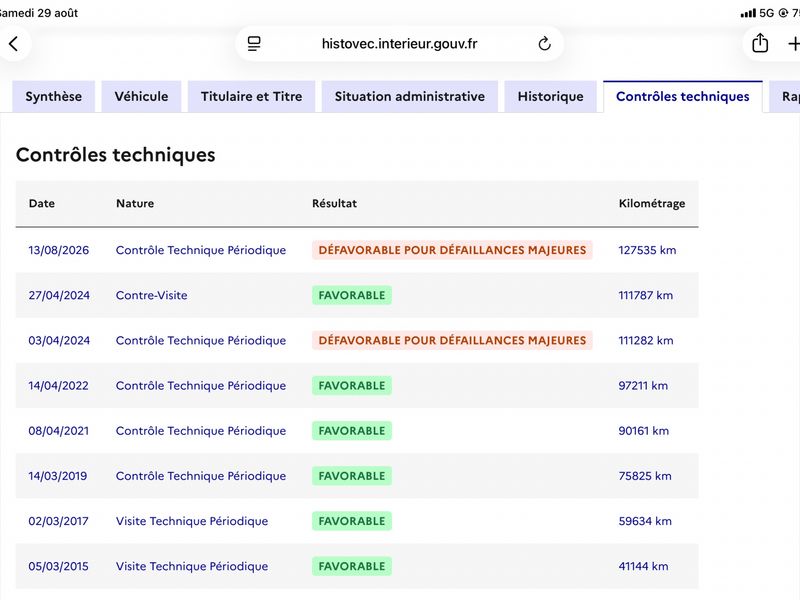Click the 13/08/2026 date entry

pos(59,251)
